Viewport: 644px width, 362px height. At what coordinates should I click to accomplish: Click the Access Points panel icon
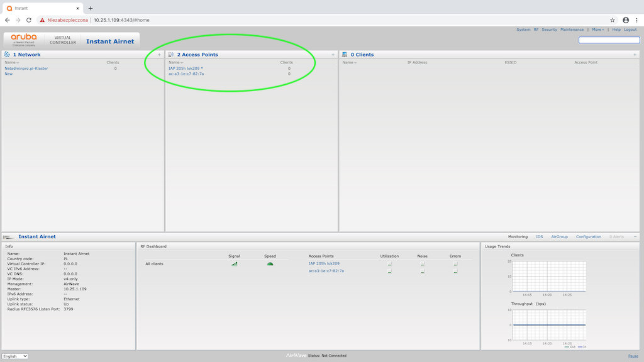pos(171,55)
